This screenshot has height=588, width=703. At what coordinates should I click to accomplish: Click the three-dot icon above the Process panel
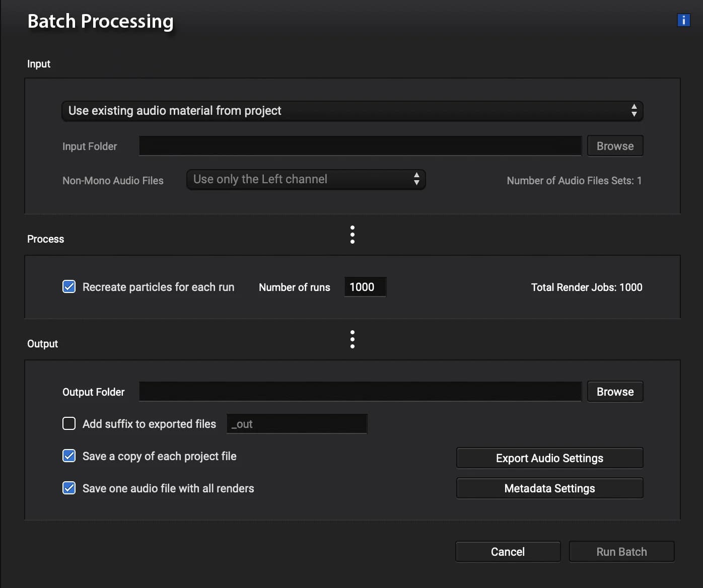pos(353,235)
